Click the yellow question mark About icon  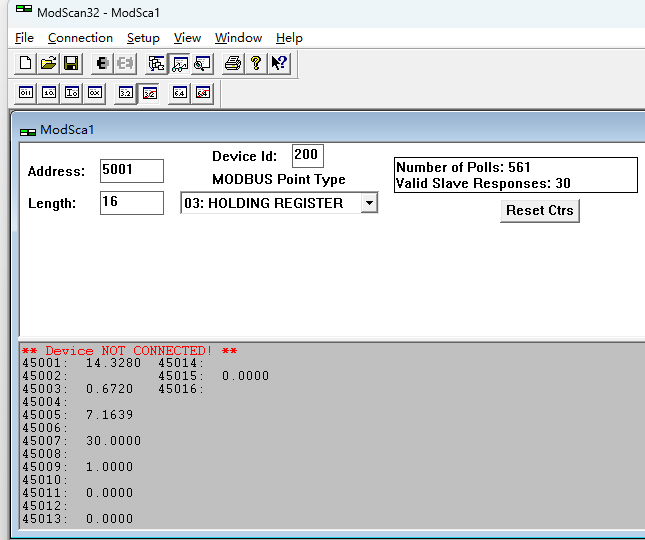tap(256, 64)
